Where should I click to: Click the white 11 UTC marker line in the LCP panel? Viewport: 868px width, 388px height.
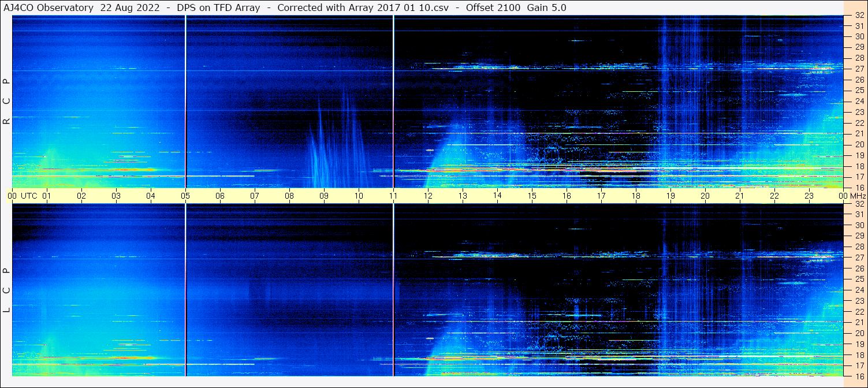click(393, 290)
